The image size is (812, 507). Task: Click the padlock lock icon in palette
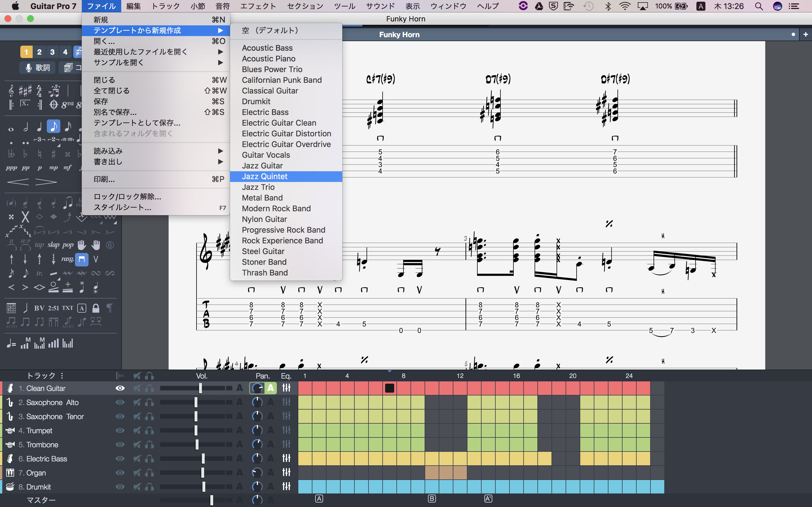[96, 308]
